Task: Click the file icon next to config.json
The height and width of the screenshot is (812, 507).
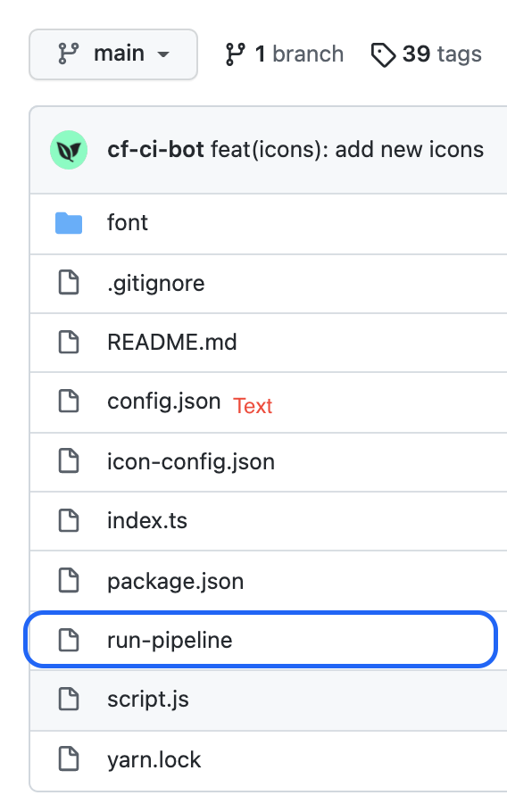Action: point(69,402)
